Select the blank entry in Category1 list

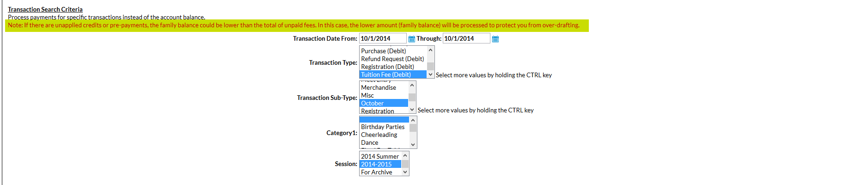tap(385, 119)
